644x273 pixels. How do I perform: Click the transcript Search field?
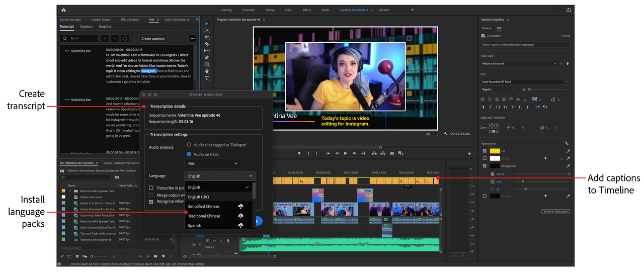coord(79,38)
